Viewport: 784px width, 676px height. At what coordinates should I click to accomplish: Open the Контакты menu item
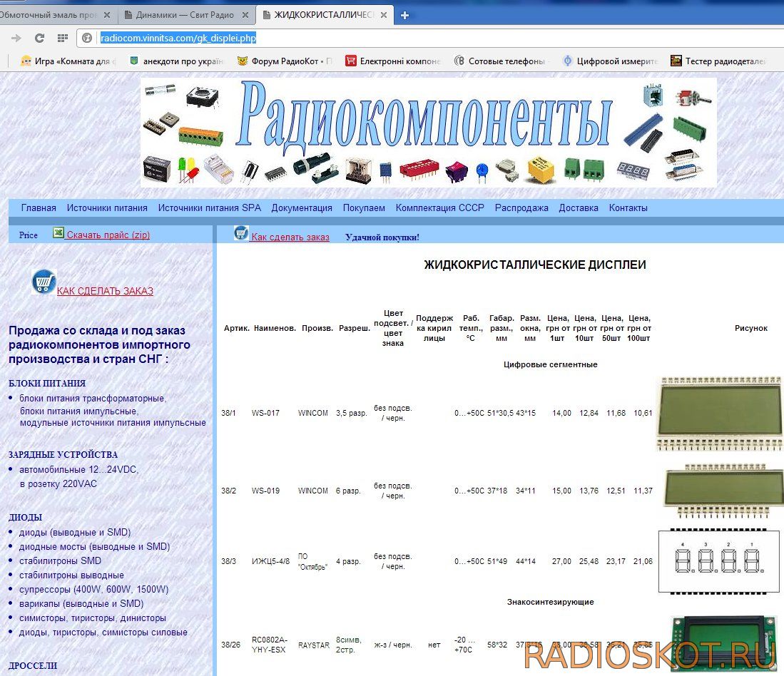tap(628, 208)
